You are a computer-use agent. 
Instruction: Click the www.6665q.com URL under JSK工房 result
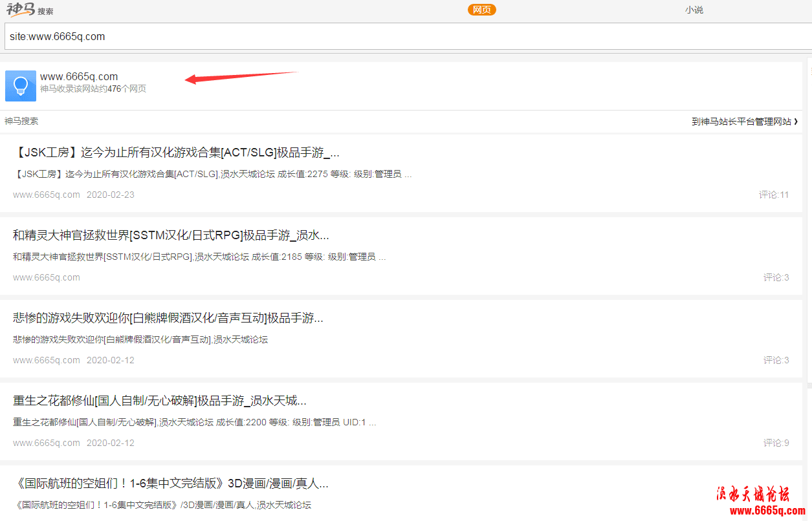tap(47, 195)
